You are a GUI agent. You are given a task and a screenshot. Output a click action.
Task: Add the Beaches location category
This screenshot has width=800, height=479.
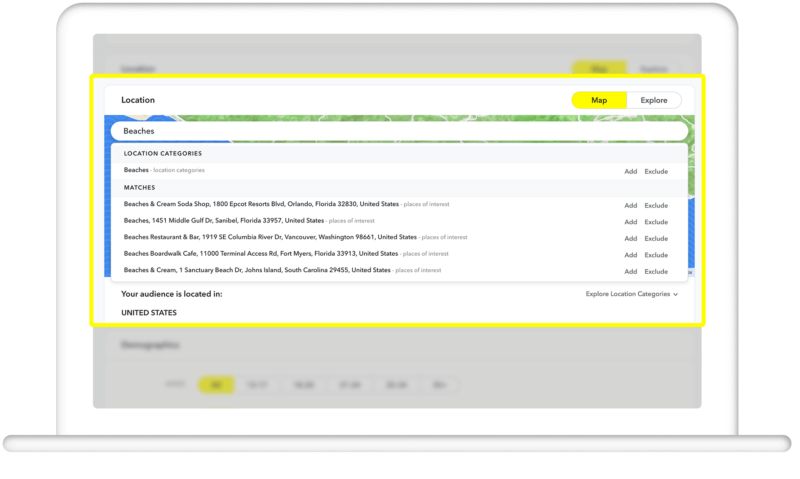pos(630,171)
